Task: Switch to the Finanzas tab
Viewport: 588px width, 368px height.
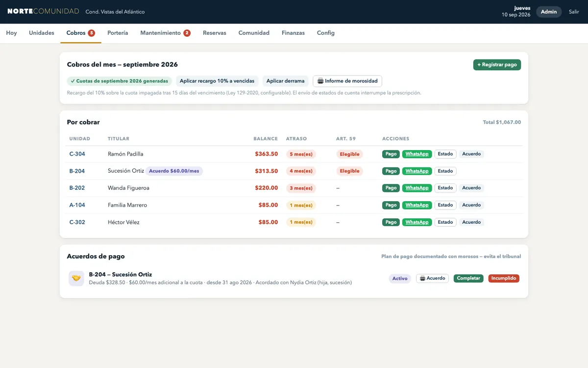Action: coord(293,33)
